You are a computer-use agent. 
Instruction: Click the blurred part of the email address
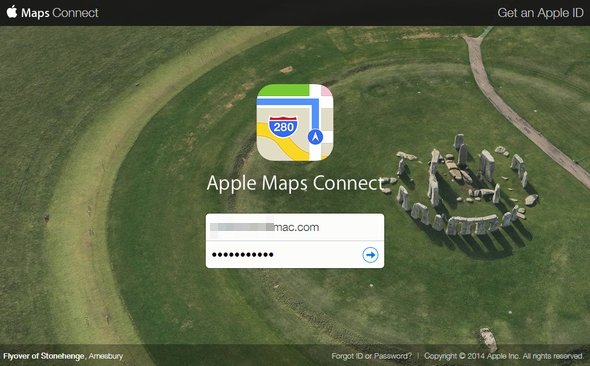pyautogui.click(x=242, y=227)
